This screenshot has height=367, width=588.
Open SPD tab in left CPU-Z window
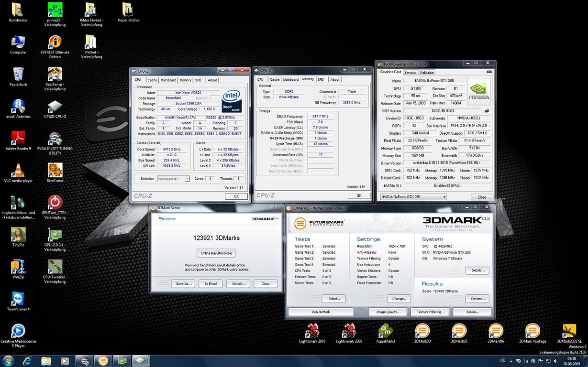tap(198, 80)
